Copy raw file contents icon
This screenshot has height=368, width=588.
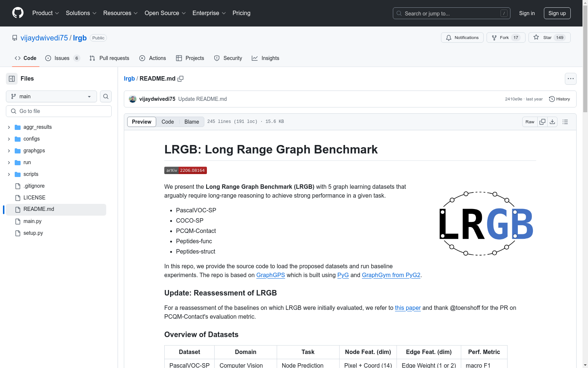point(542,121)
